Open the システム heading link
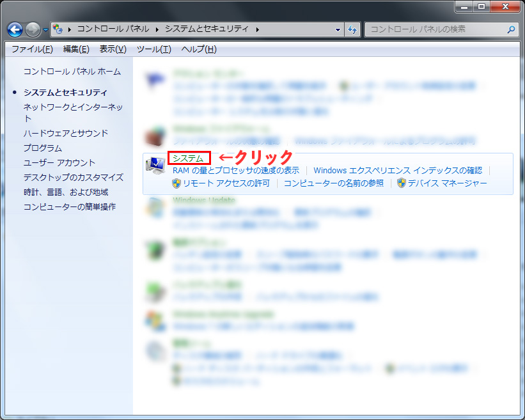 click(x=188, y=159)
